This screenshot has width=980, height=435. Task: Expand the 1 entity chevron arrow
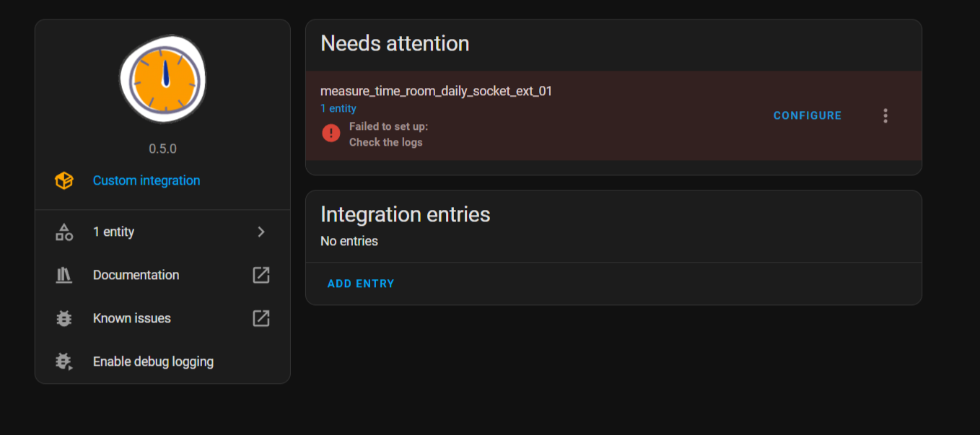[x=261, y=232]
